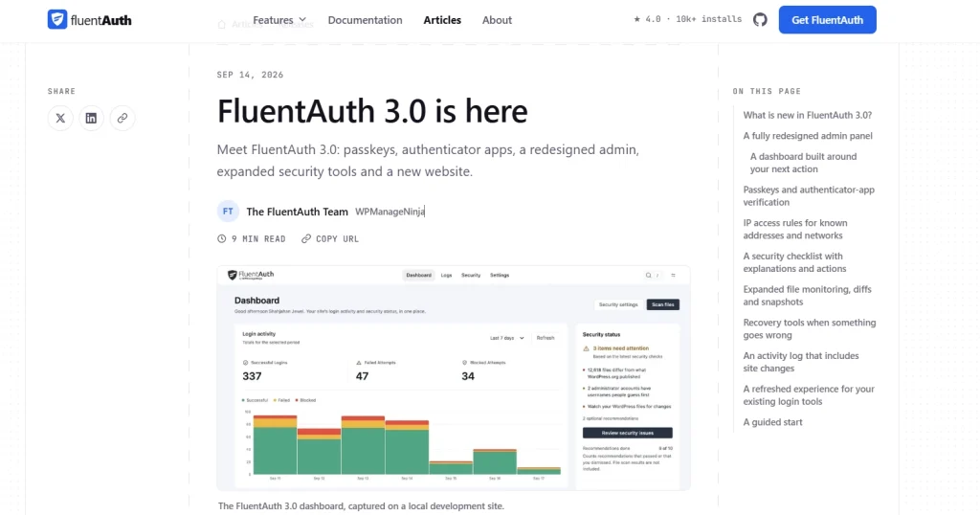980x515 pixels.
Task: Jump to Expanded file monitoring section
Action: click(x=807, y=295)
